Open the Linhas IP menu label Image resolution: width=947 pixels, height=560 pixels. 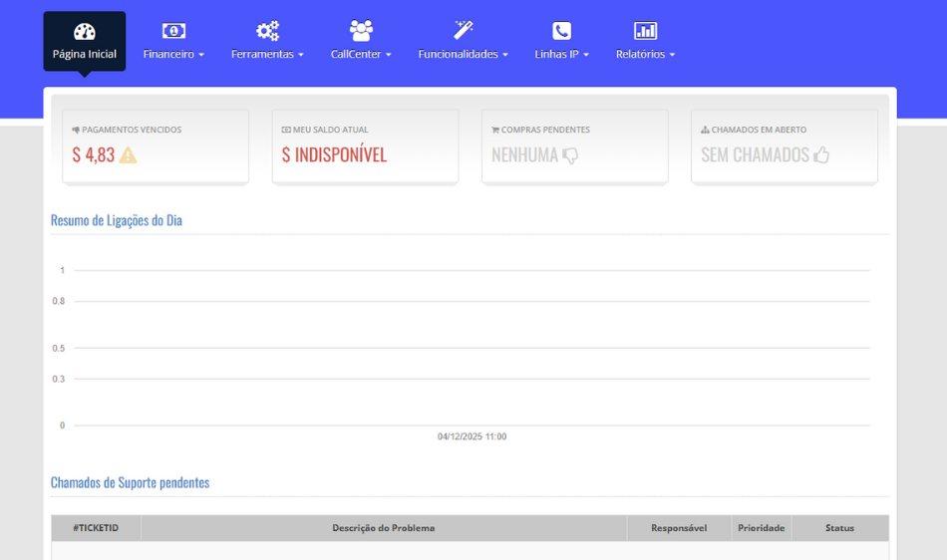point(556,55)
